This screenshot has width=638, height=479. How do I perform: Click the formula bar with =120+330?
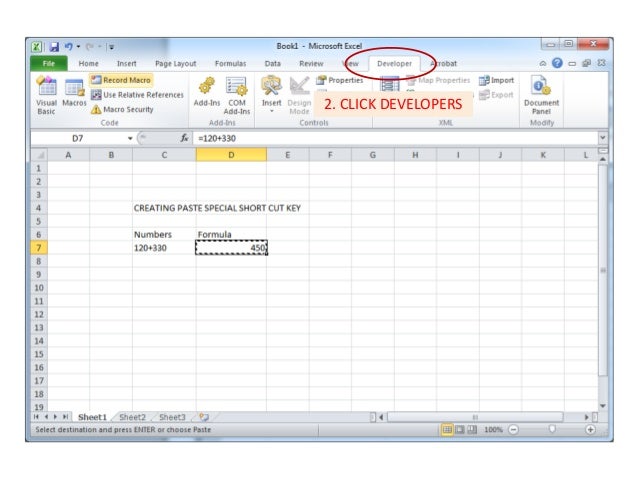coord(395,138)
